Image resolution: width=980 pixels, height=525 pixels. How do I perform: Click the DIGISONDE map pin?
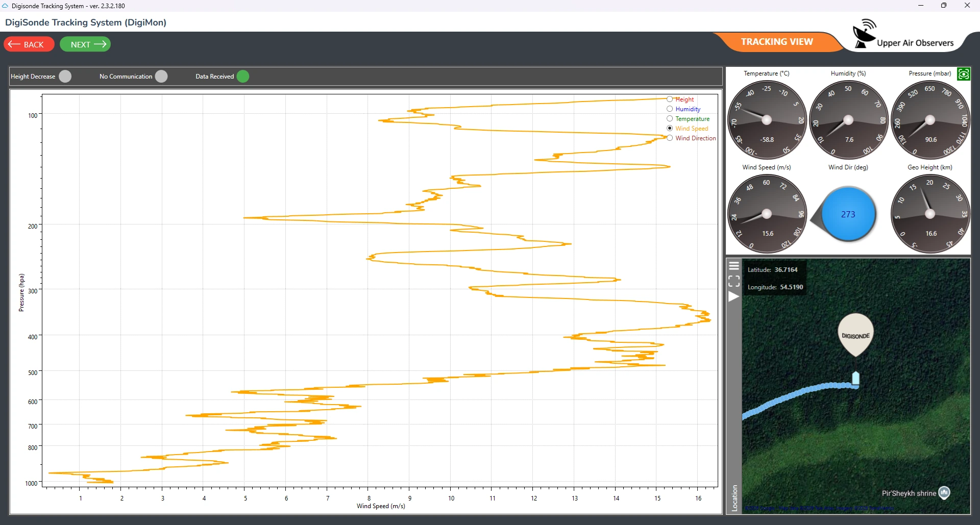coord(856,335)
